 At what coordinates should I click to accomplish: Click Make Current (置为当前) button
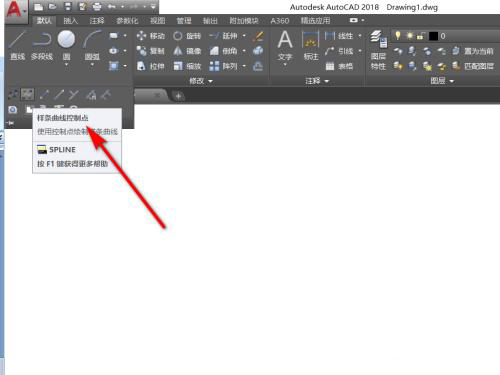[473, 51]
